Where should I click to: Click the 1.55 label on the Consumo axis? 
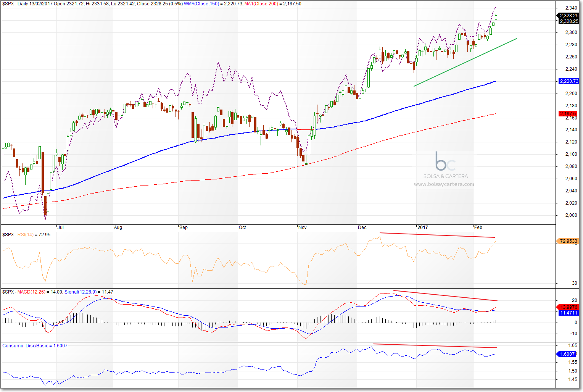coord(573,362)
